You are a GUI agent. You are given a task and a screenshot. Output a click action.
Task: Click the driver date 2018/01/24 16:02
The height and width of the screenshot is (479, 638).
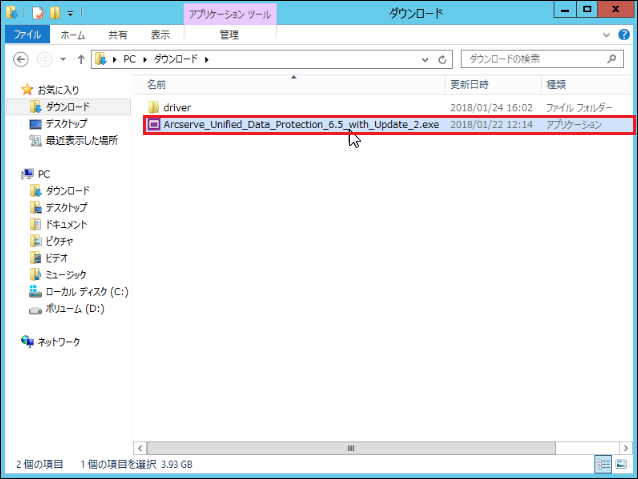[x=492, y=108]
